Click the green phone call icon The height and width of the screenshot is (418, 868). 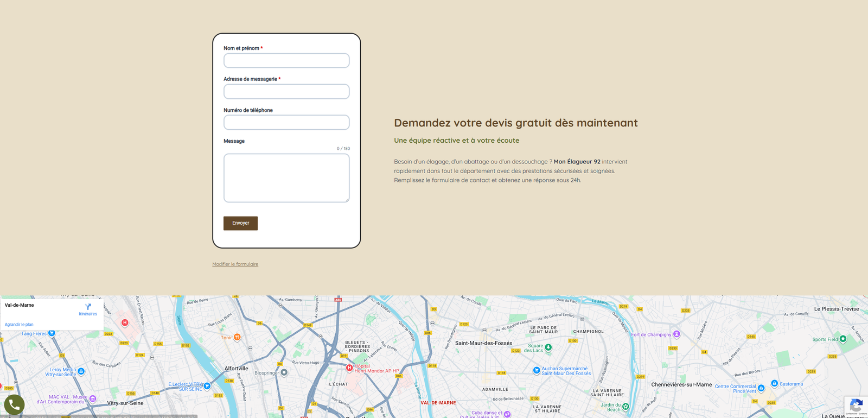click(x=14, y=405)
